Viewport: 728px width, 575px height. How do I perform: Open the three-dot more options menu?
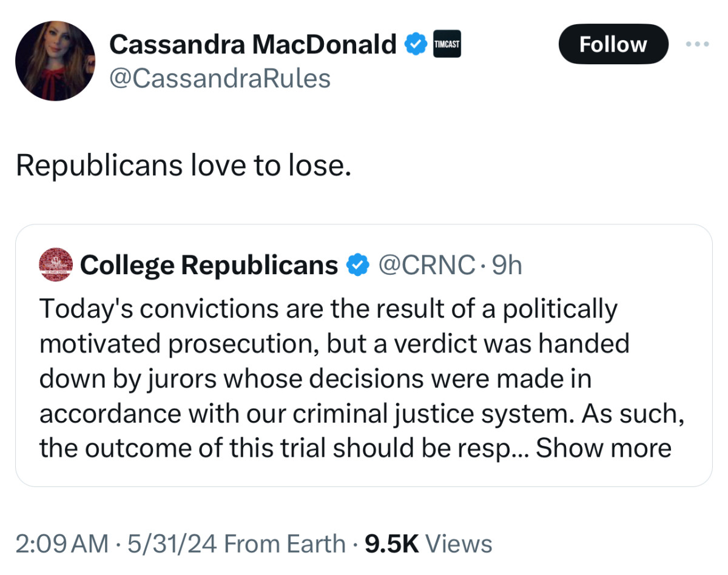[x=696, y=43]
